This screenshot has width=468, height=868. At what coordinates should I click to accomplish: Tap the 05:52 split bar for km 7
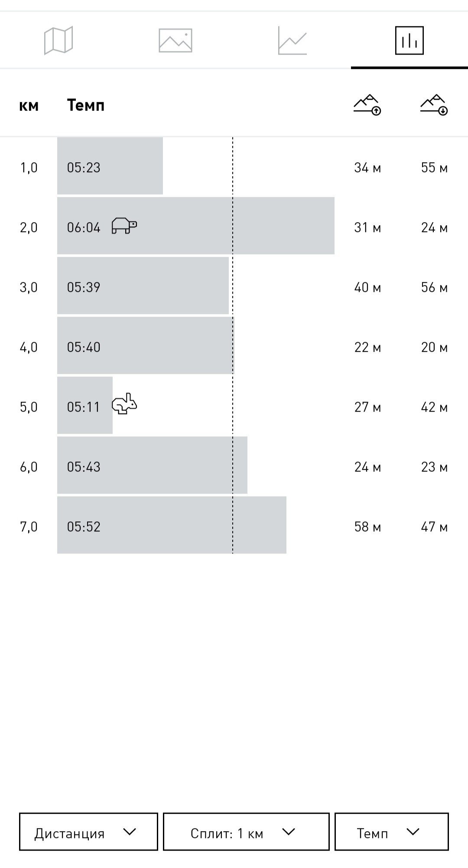[172, 525]
